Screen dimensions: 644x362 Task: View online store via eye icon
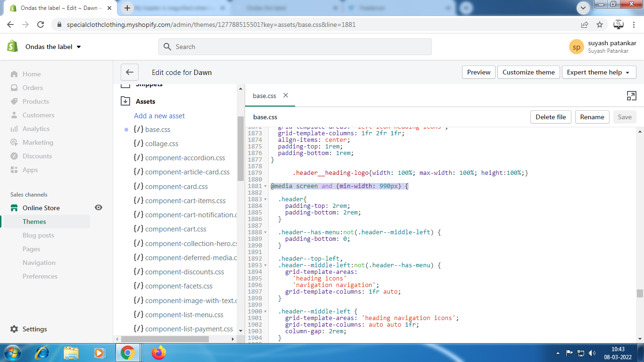(99, 207)
